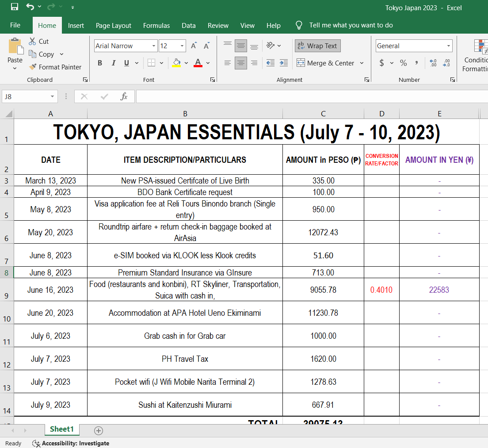
Task: Toggle bold formatting
Action: [x=100, y=63]
